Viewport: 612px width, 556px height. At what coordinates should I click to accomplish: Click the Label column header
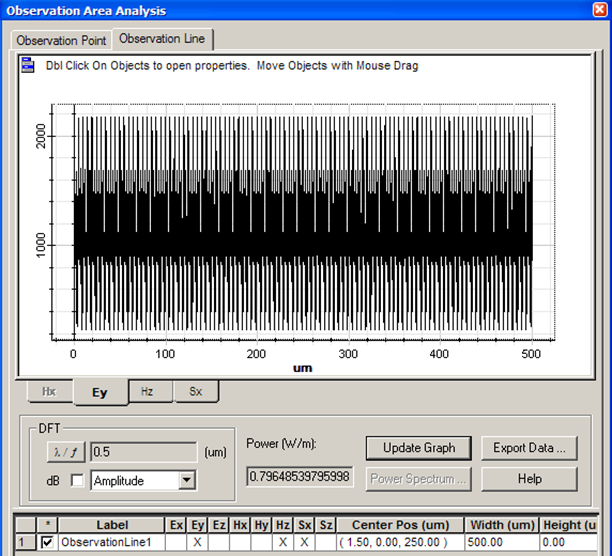click(111, 525)
